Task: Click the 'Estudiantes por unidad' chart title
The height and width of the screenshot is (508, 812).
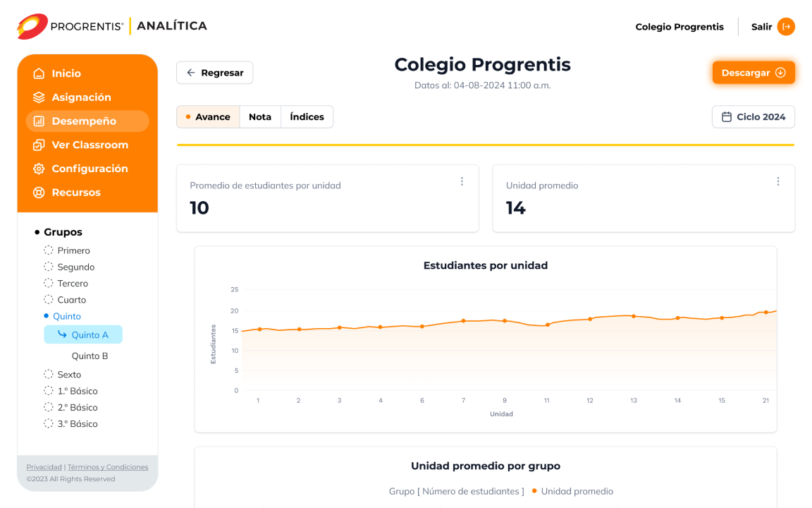Action: [x=486, y=265]
